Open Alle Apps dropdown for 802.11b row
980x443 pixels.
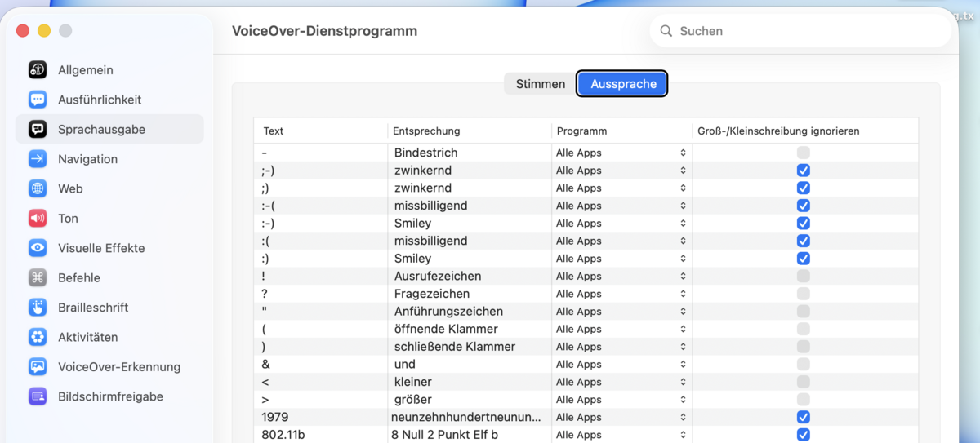click(x=621, y=435)
